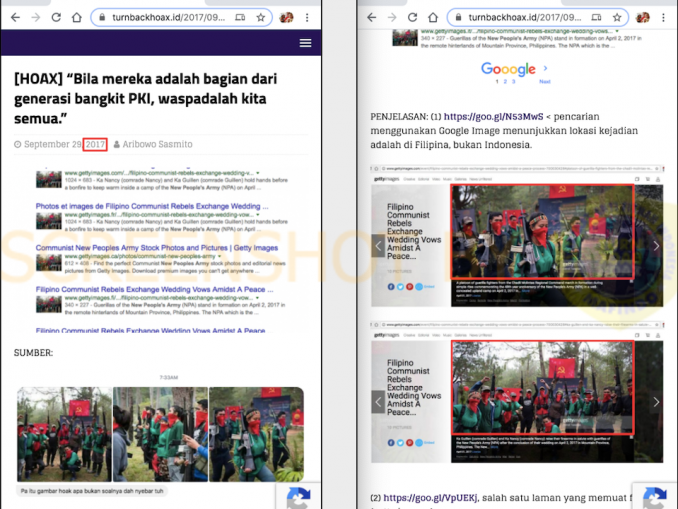Screen dimensions: 678x509
Task: Click the lock icon in the left address bar
Action: coord(102,17)
